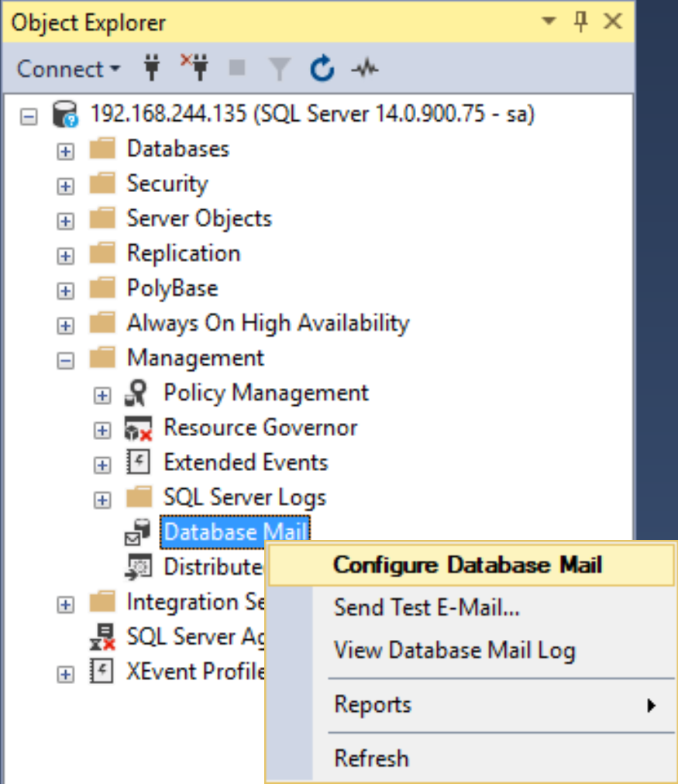Click the SQL Server Logs folder icon
The height and width of the screenshot is (784, 678).
click(x=139, y=497)
